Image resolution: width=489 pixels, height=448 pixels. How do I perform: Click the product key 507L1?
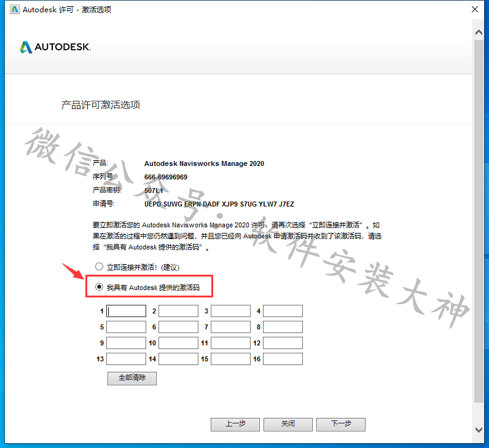(x=154, y=191)
